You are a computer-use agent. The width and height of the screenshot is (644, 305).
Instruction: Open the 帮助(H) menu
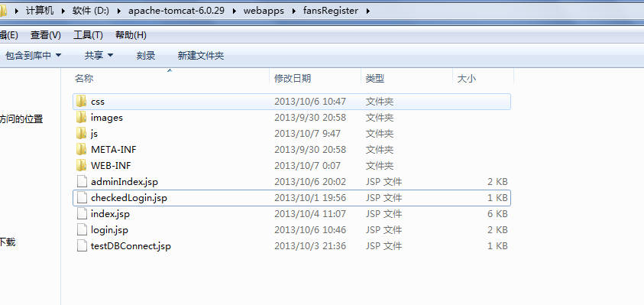tap(131, 35)
